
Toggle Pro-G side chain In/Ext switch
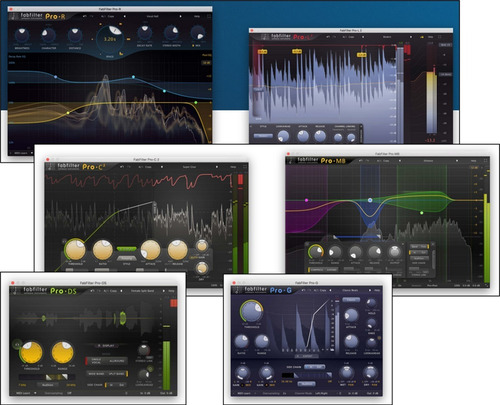coord(314,367)
